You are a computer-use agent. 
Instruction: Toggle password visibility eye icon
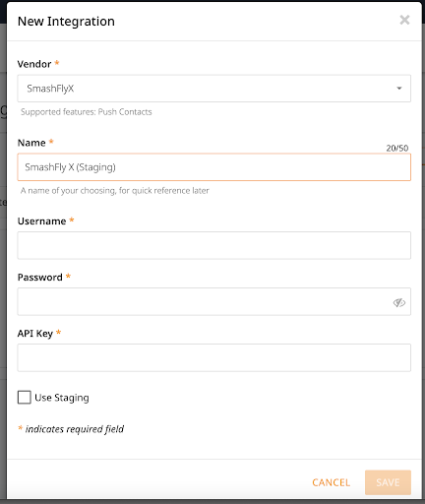click(399, 302)
